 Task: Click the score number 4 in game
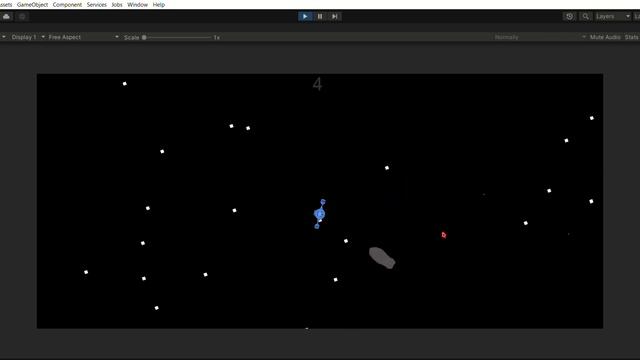tap(317, 84)
